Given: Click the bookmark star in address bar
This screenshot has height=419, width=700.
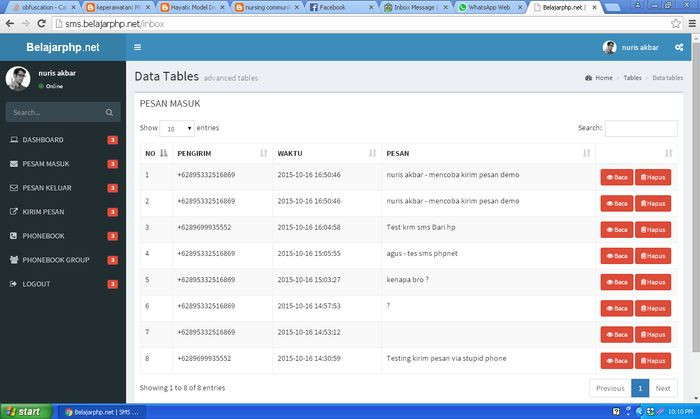Looking at the screenshot, I should point(676,24).
